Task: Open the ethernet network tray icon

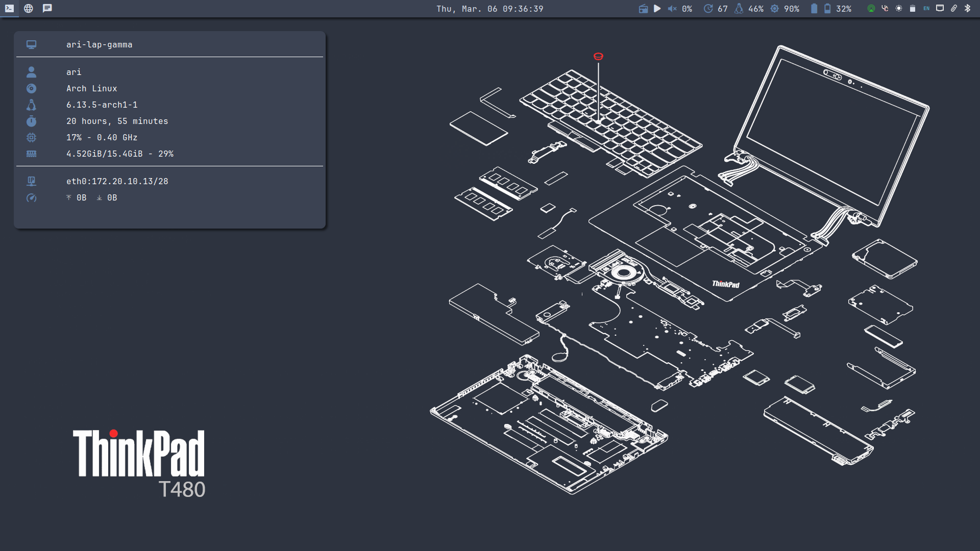Action: click(940, 8)
